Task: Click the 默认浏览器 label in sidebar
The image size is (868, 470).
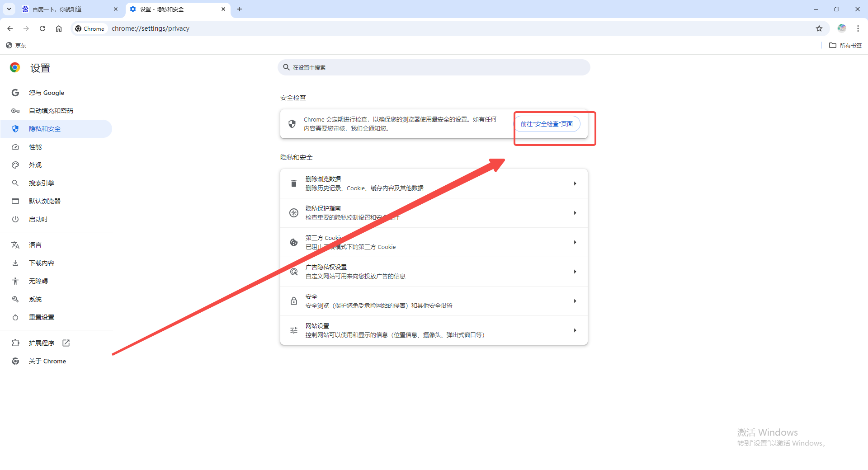Action: (45, 201)
